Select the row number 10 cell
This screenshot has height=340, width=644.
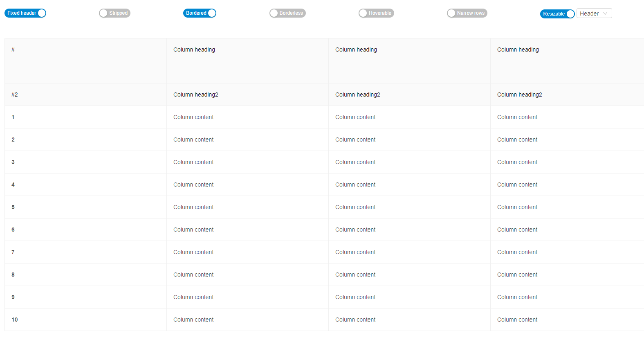click(85, 320)
